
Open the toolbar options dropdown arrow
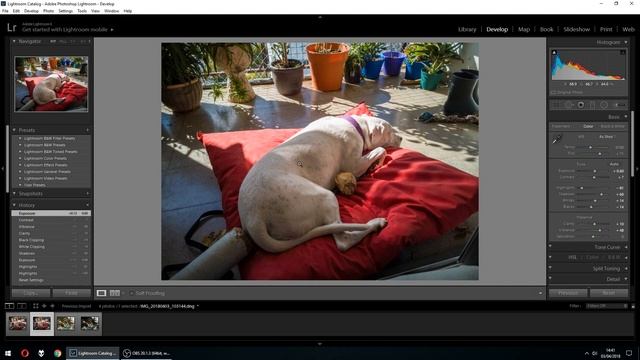tap(540, 293)
